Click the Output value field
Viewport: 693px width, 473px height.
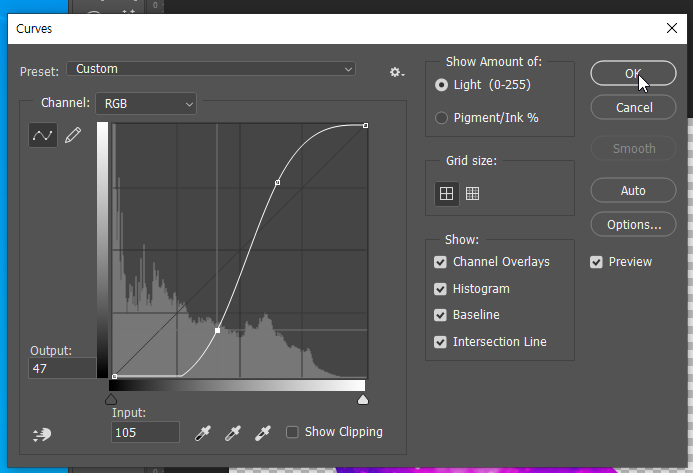coord(62,368)
